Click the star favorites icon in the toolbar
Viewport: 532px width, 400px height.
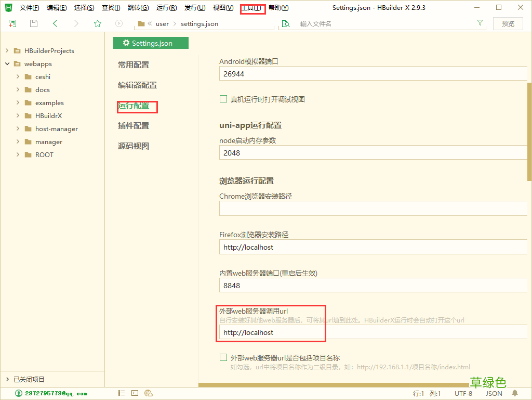[97, 23]
